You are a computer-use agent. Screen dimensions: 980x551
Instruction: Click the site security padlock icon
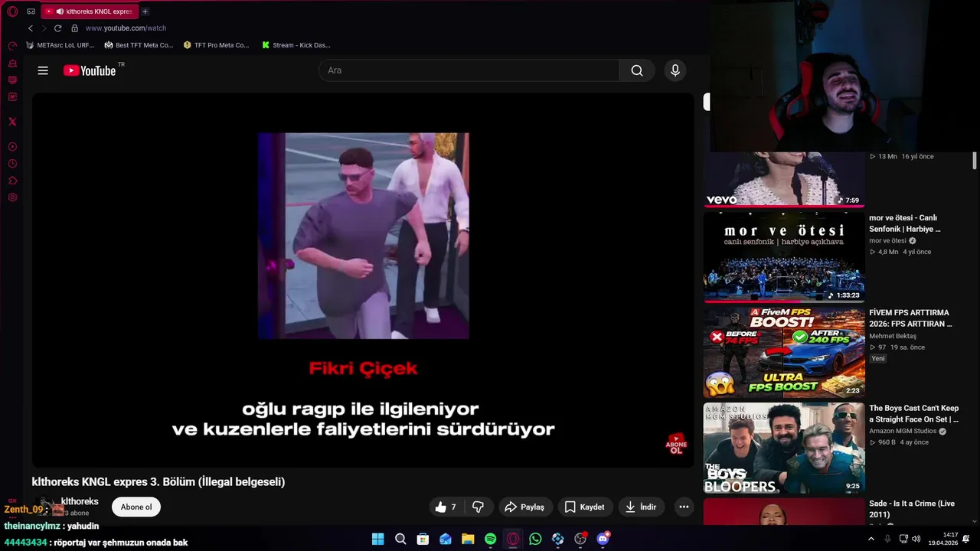click(x=74, y=28)
